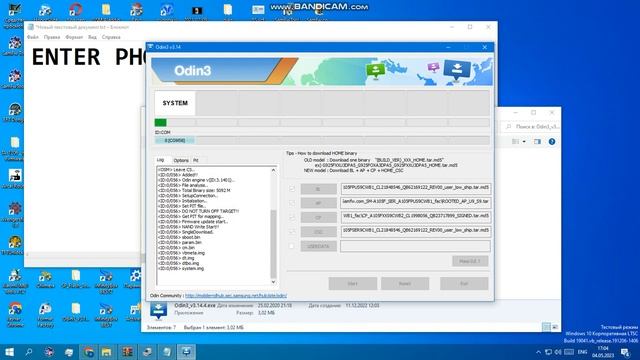Viewport: 640px width, 360px height.
Task: Click the Explorer search box Поиск в Odin3
Action: pos(531,127)
